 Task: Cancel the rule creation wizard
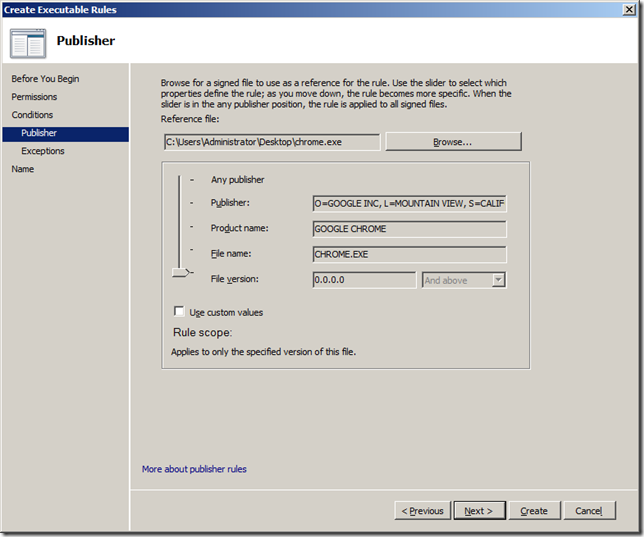click(x=588, y=511)
